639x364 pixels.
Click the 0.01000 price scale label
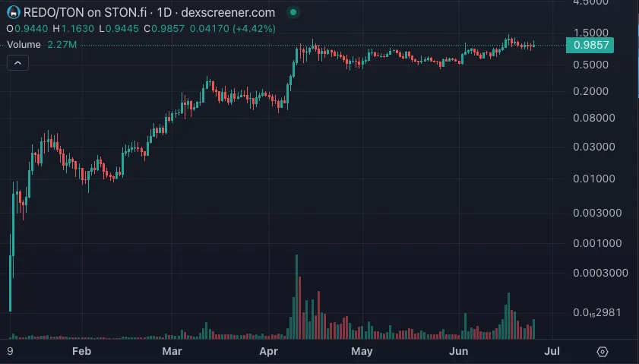coord(592,179)
